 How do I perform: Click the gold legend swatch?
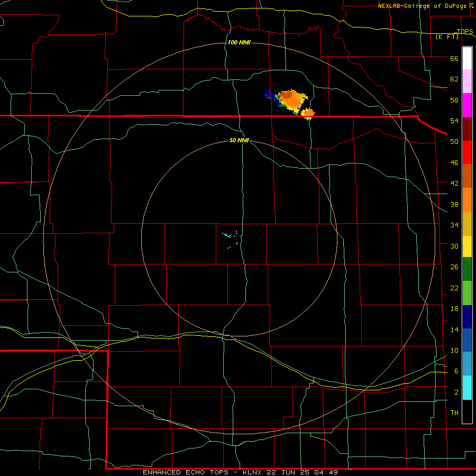(x=467, y=224)
